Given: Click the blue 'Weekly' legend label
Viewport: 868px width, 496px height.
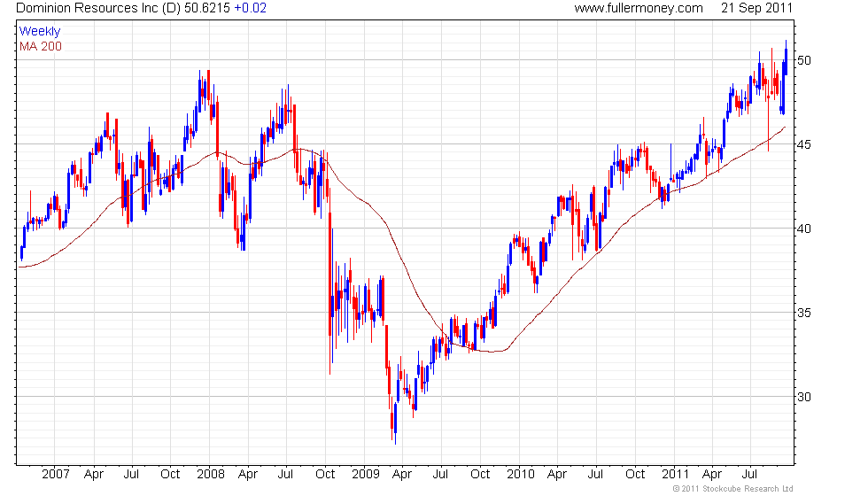Looking at the screenshot, I should (40, 32).
